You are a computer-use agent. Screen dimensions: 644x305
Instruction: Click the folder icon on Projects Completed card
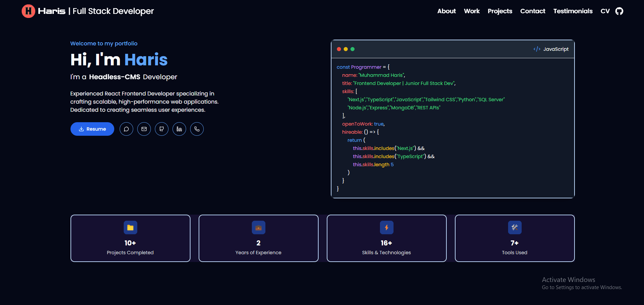click(x=130, y=227)
